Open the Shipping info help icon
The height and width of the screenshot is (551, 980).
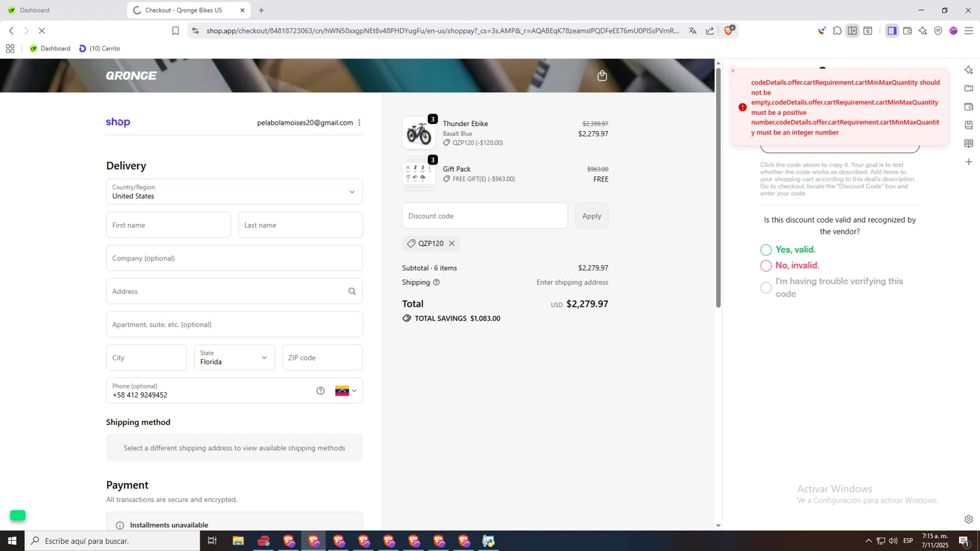tap(436, 283)
